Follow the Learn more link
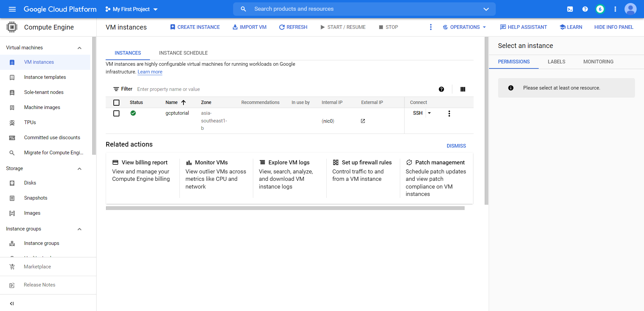Screen dimensions: 644x311 150,72
